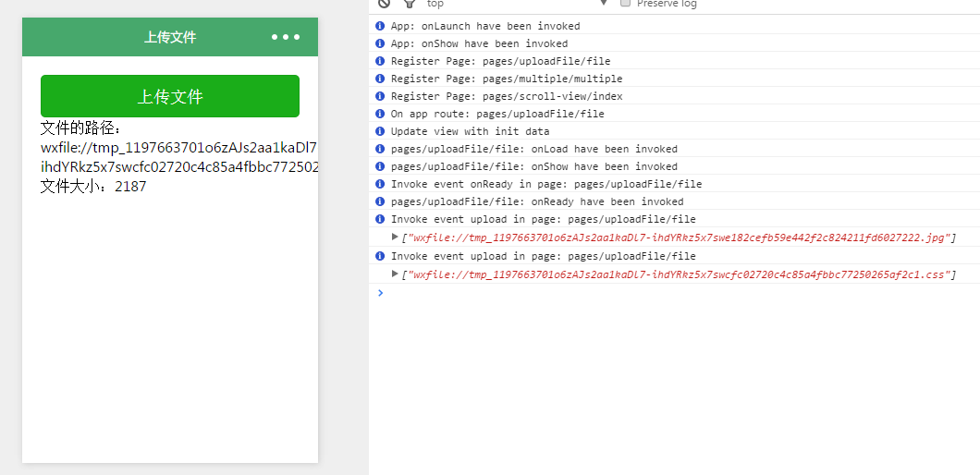The image size is (980, 475).
Task: Click info icon beside 'App: onShow' log
Action: click(379, 43)
